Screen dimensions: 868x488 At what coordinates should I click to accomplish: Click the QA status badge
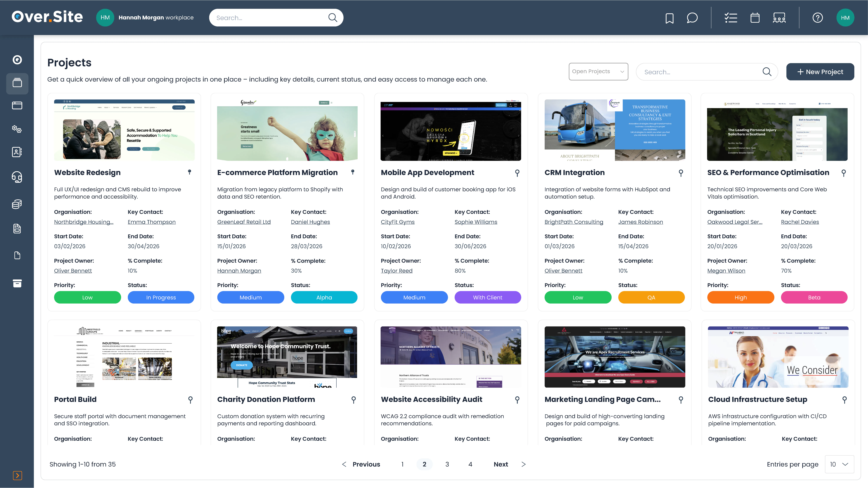point(651,297)
